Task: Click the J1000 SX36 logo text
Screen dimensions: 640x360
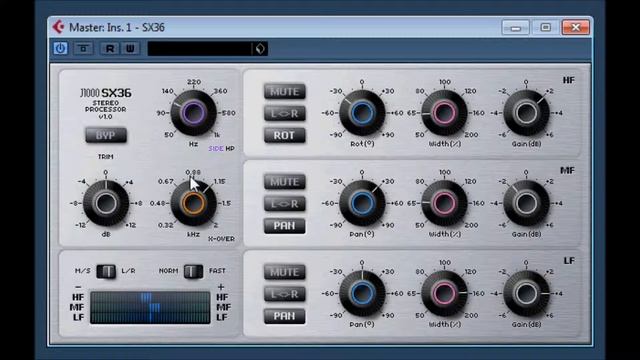Action: tap(106, 93)
